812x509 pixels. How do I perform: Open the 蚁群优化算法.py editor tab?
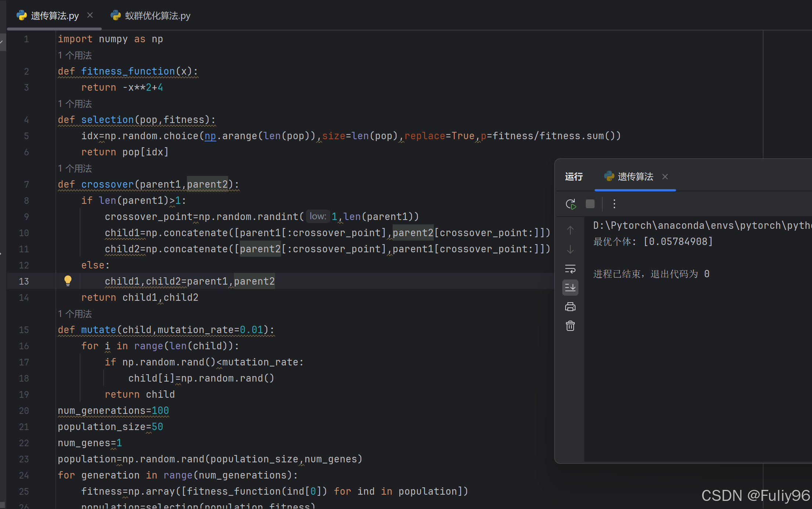pos(151,16)
